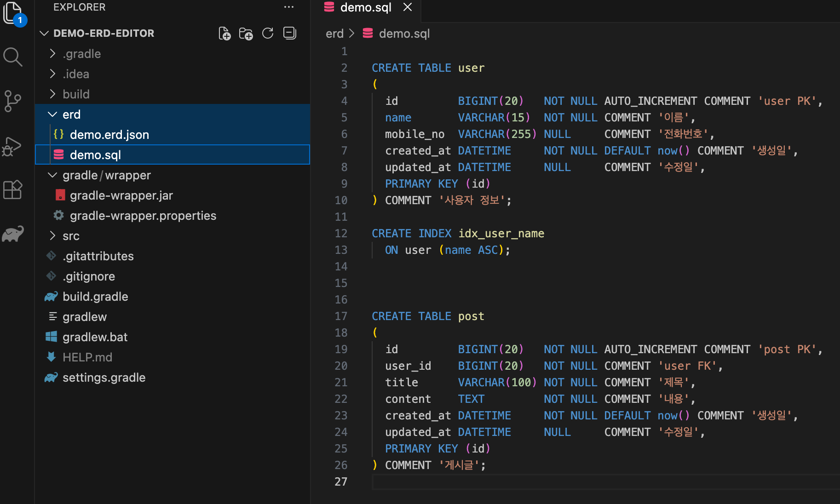Refresh the Explorer file tree
This screenshot has width=840, height=504.
coord(268,34)
